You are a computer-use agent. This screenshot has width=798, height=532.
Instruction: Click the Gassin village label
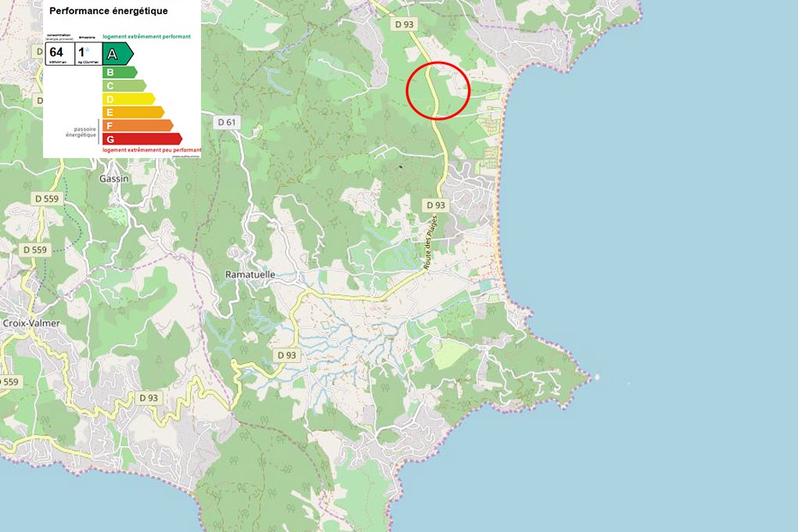[114, 178]
